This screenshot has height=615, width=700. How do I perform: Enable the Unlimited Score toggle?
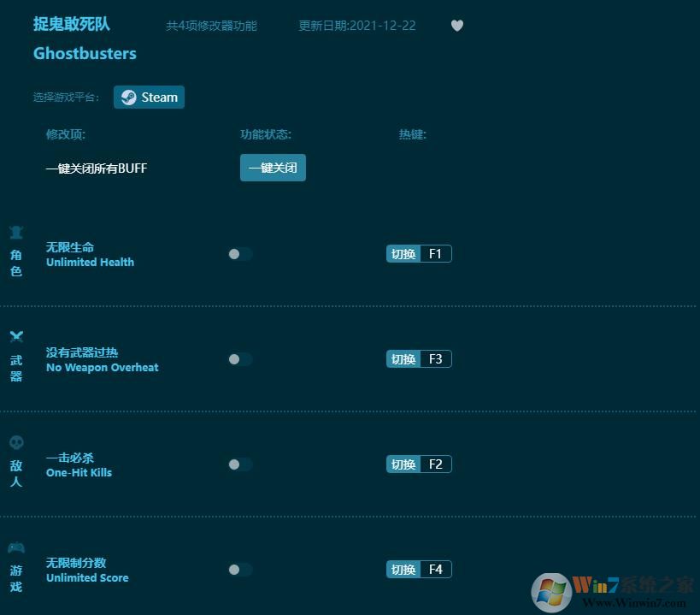click(x=239, y=570)
